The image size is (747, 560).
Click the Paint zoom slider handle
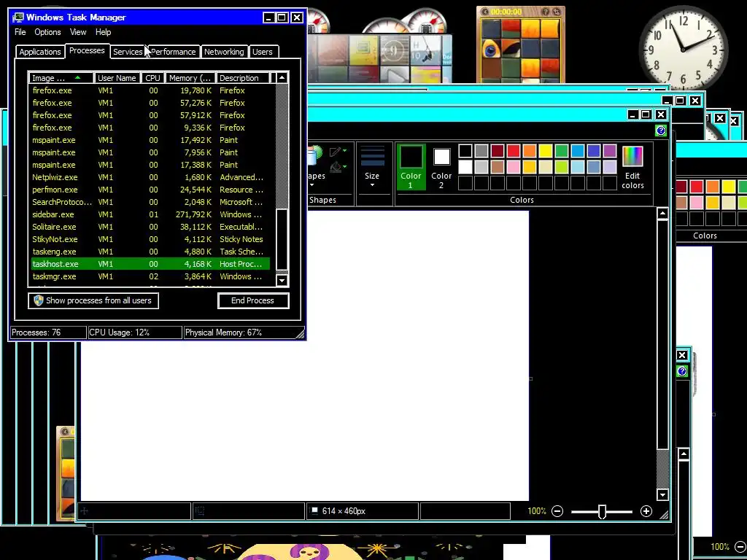(x=602, y=511)
